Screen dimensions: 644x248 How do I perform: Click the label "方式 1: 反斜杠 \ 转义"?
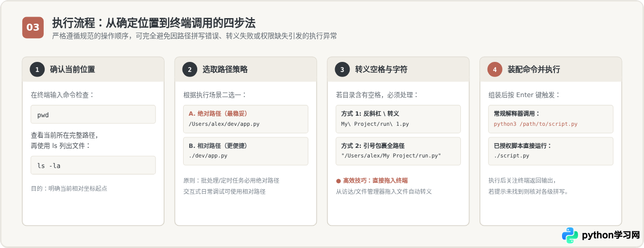370,113
